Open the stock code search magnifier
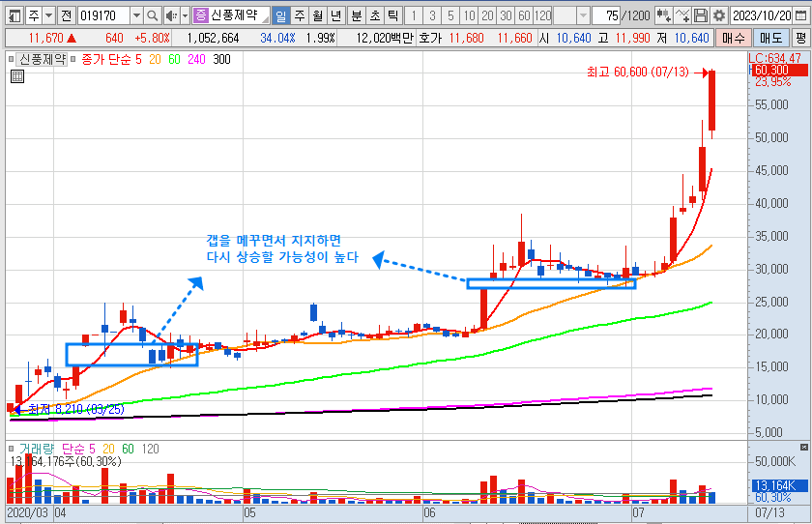 tap(152, 15)
